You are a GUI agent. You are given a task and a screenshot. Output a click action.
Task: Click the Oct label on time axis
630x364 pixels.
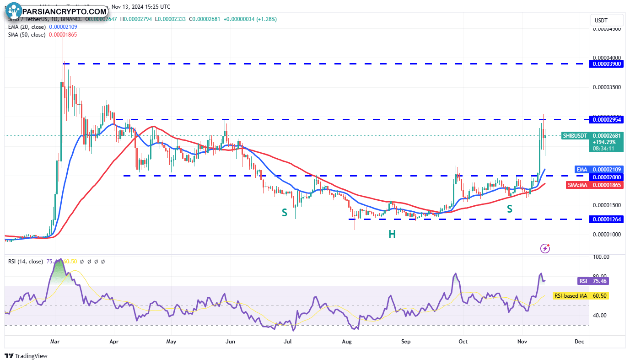(x=463, y=341)
